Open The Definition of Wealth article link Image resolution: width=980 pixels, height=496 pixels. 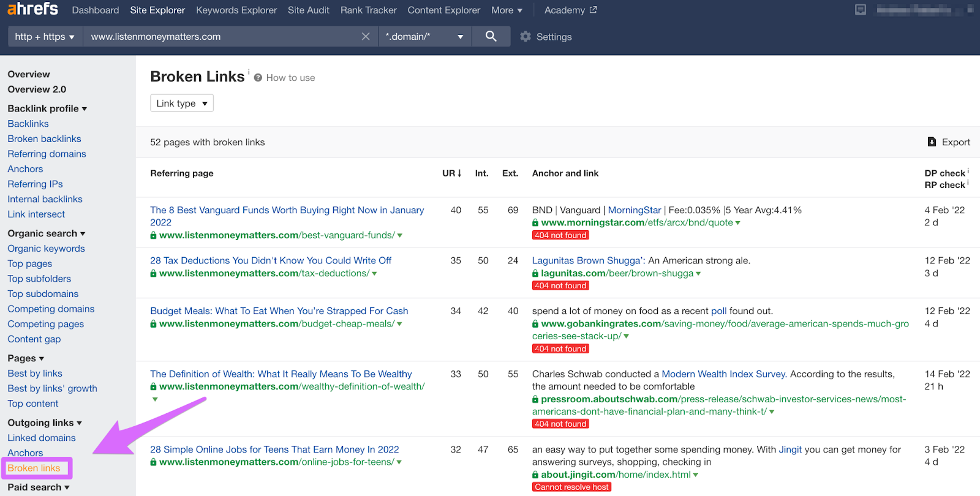click(281, 374)
